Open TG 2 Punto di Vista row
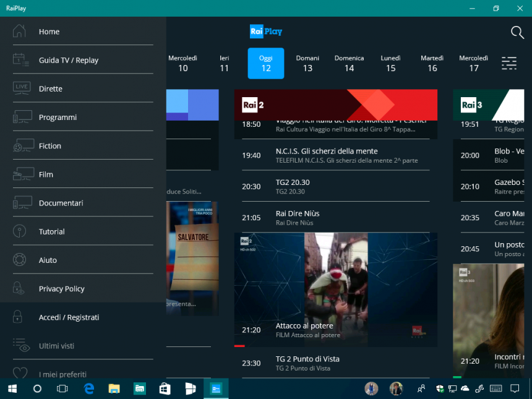This screenshot has width=532, height=399. tap(335, 363)
